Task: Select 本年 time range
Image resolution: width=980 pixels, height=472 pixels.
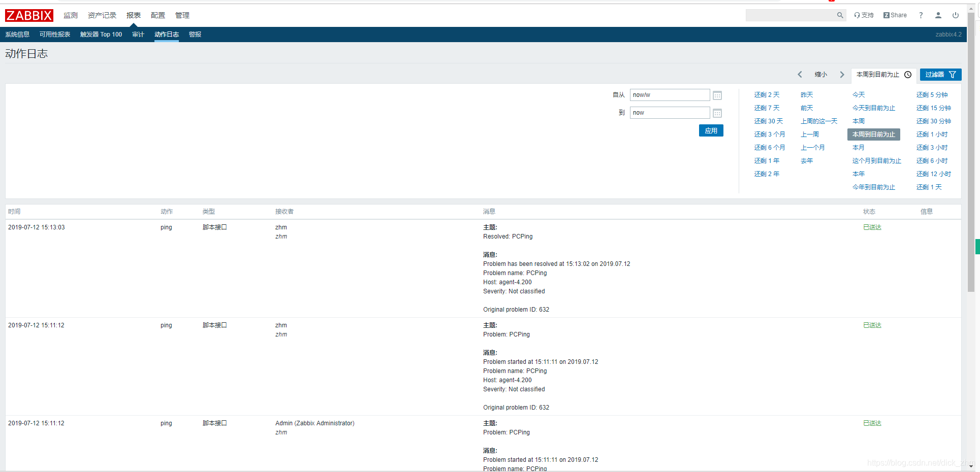Action: click(x=859, y=174)
